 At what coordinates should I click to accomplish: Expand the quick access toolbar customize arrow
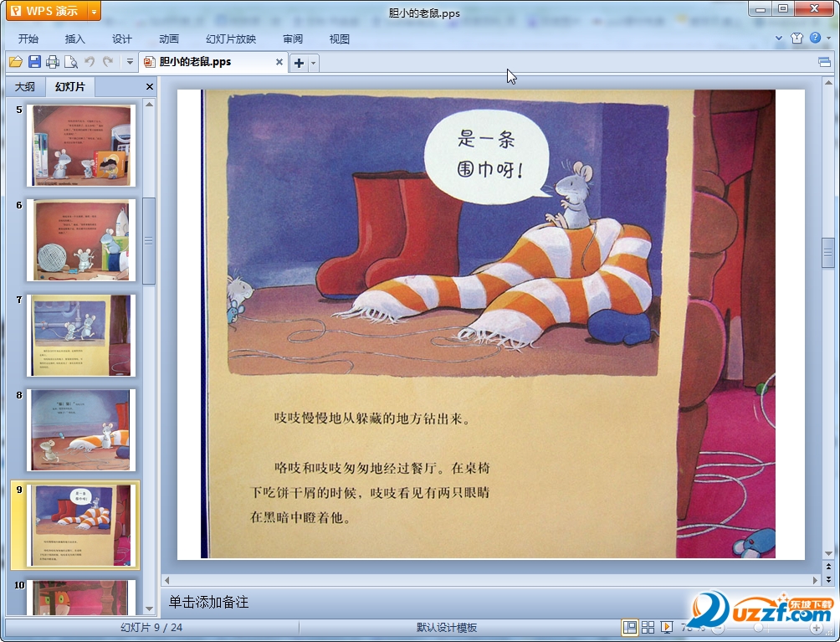tap(130, 62)
